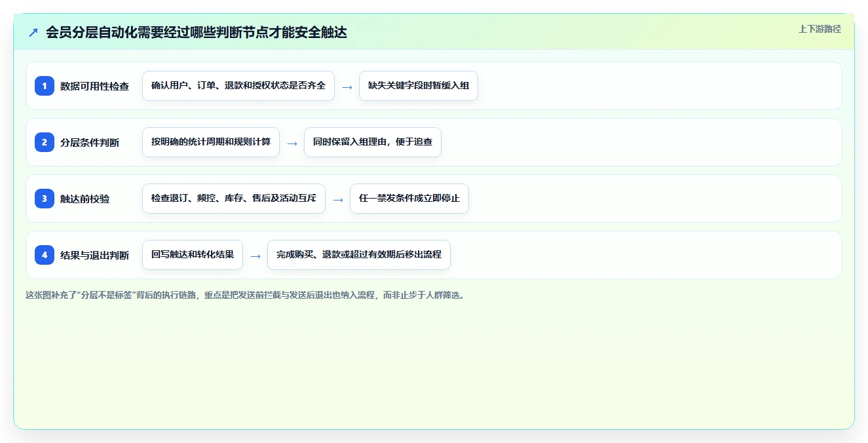The width and height of the screenshot is (868, 443).
Task: Select node 确认用户、订单、退款和授权状态是否齐全
Action: 238,86
